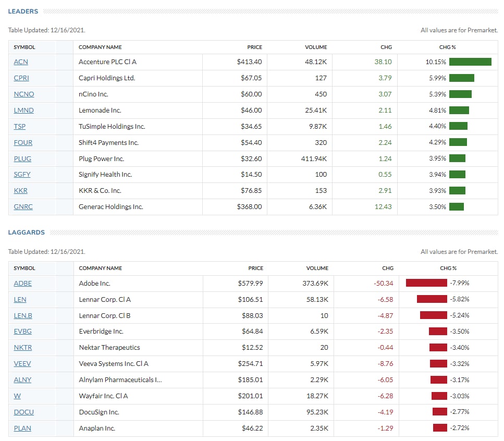Open LMND stock page link
504x441 pixels.
24,111
